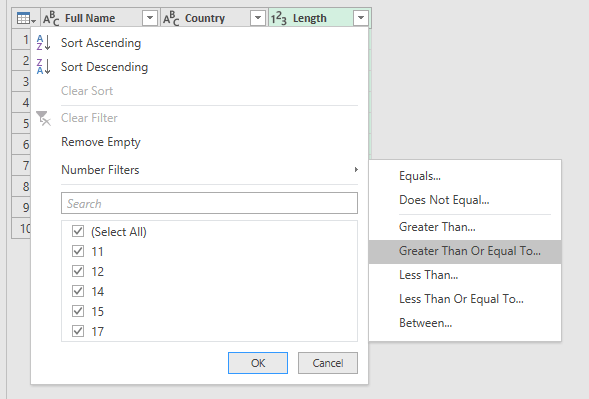
Task: Open the Full Name column filter dropdown
Action: (150, 18)
